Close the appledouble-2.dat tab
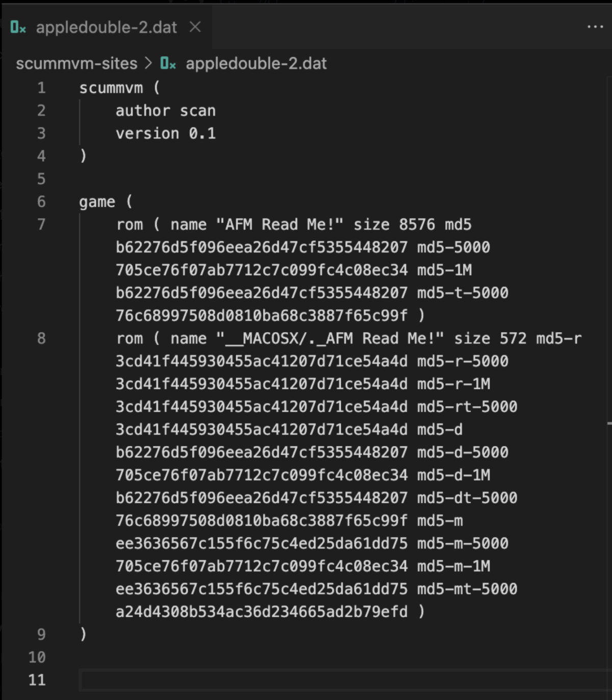Screen dimensions: 612x700 coord(195,27)
